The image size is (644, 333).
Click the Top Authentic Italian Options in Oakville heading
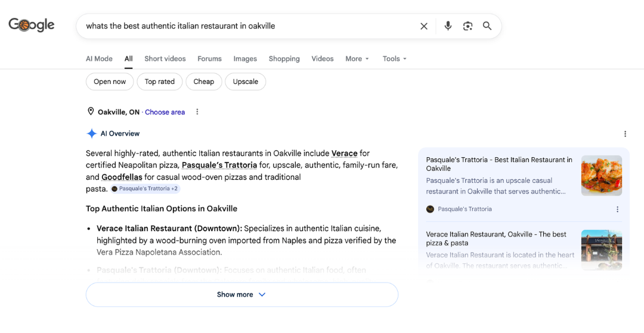click(x=162, y=208)
